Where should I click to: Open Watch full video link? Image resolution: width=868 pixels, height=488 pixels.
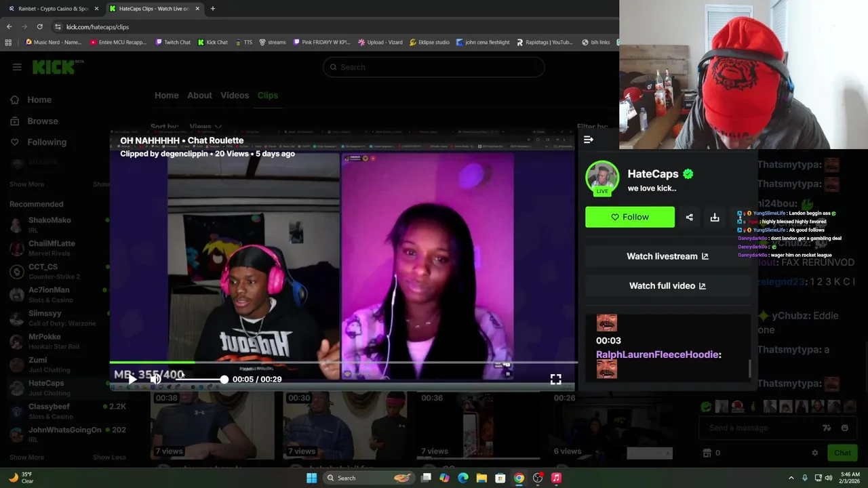click(x=667, y=285)
